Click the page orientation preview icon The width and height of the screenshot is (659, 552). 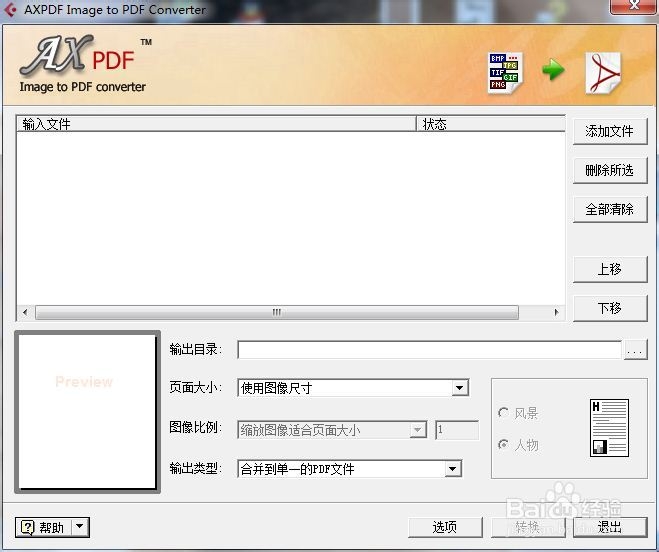tap(609, 428)
